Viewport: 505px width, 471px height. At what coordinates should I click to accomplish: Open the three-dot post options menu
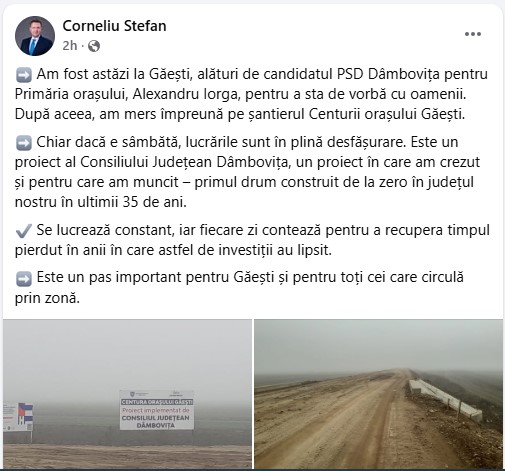coord(473,34)
